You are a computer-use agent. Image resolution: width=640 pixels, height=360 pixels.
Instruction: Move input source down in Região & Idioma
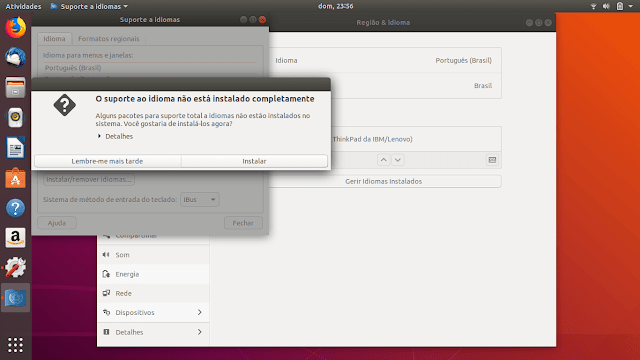[398, 160]
